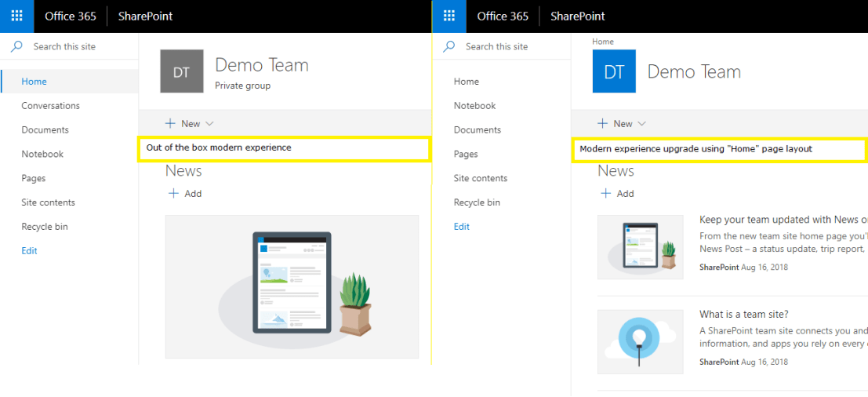This screenshot has width=868, height=397.
Task: Open Recycle bin in the left navigation
Action: 45,227
